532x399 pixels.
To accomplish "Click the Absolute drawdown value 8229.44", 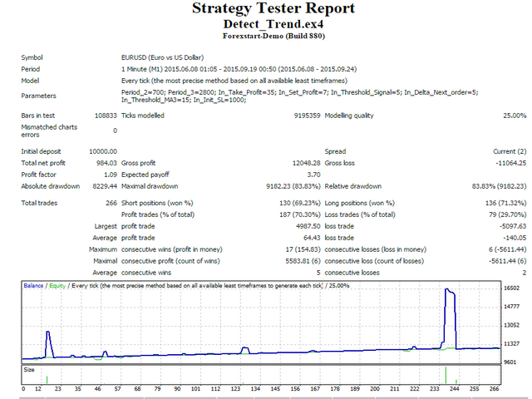I will (x=105, y=186).
